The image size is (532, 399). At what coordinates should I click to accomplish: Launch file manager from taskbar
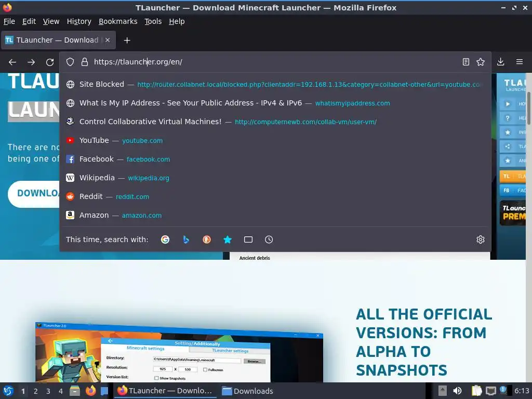[75, 391]
